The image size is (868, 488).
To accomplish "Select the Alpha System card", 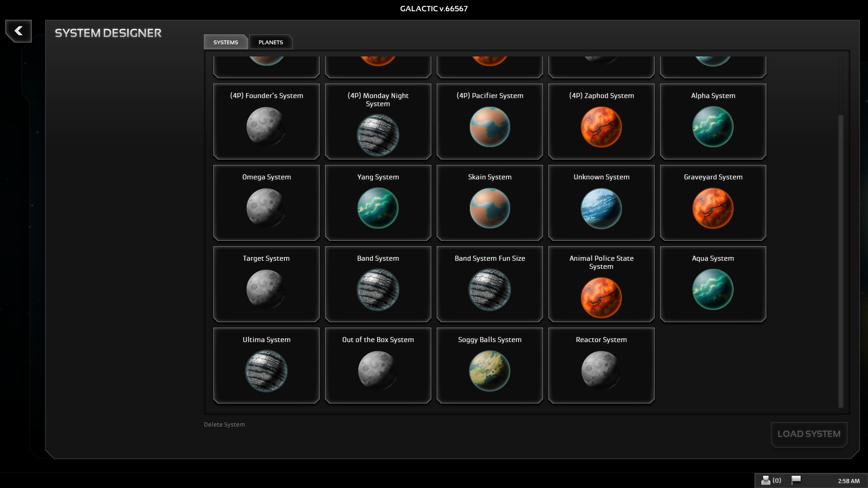I will coord(712,121).
